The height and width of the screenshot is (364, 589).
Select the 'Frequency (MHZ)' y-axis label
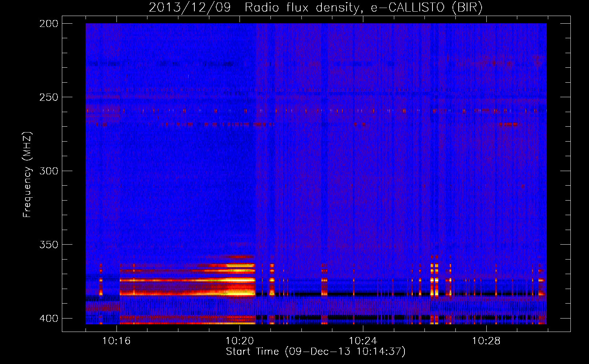coord(27,175)
